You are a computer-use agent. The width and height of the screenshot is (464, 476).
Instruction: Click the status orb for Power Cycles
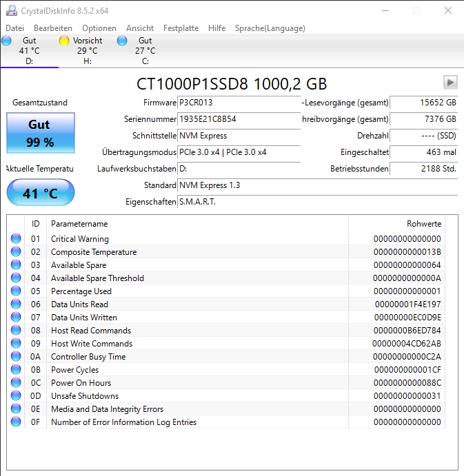point(16,369)
